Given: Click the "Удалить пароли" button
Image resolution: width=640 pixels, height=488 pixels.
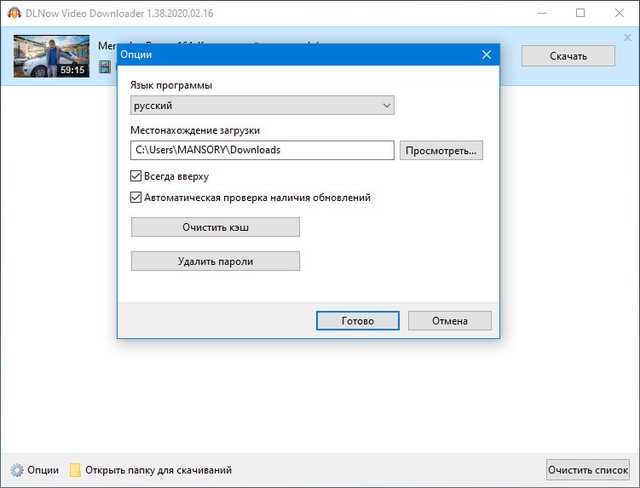Looking at the screenshot, I should (x=215, y=261).
